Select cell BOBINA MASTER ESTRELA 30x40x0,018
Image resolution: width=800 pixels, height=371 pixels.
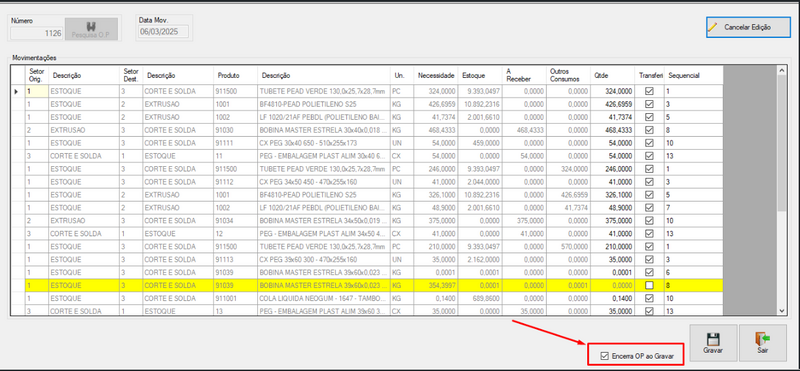pos(324,130)
